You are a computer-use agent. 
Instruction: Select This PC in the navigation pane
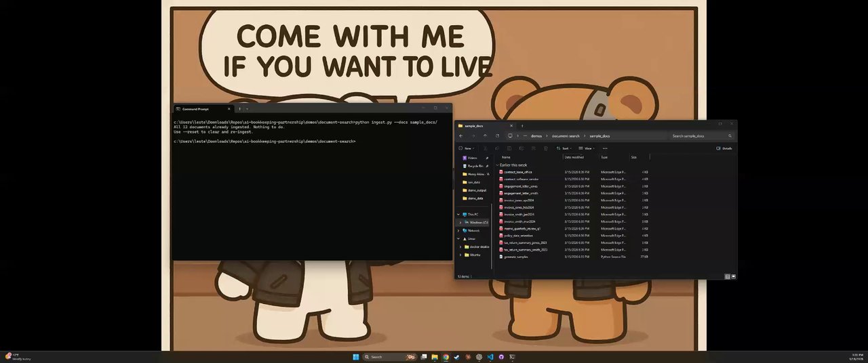(x=473, y=214)
